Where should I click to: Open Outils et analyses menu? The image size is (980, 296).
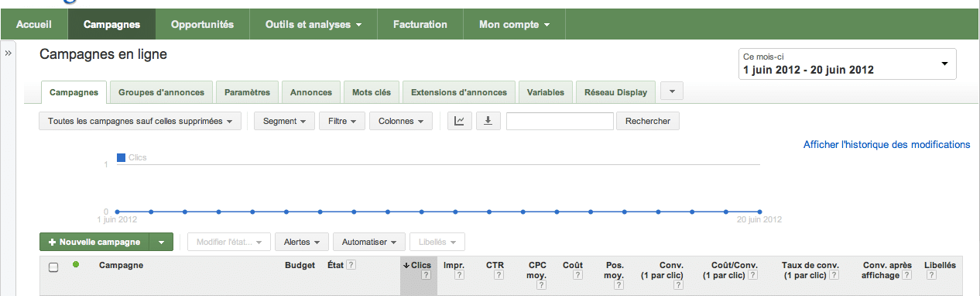314,25
